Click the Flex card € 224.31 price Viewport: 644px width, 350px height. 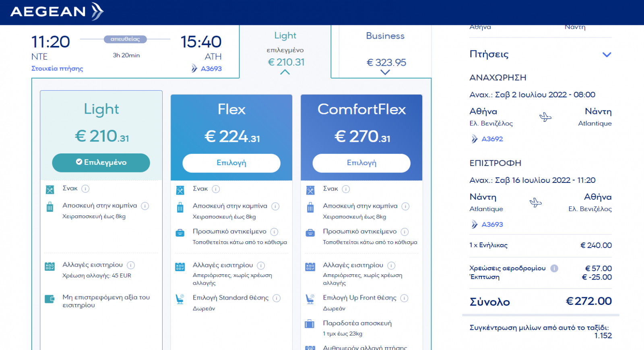232,137
